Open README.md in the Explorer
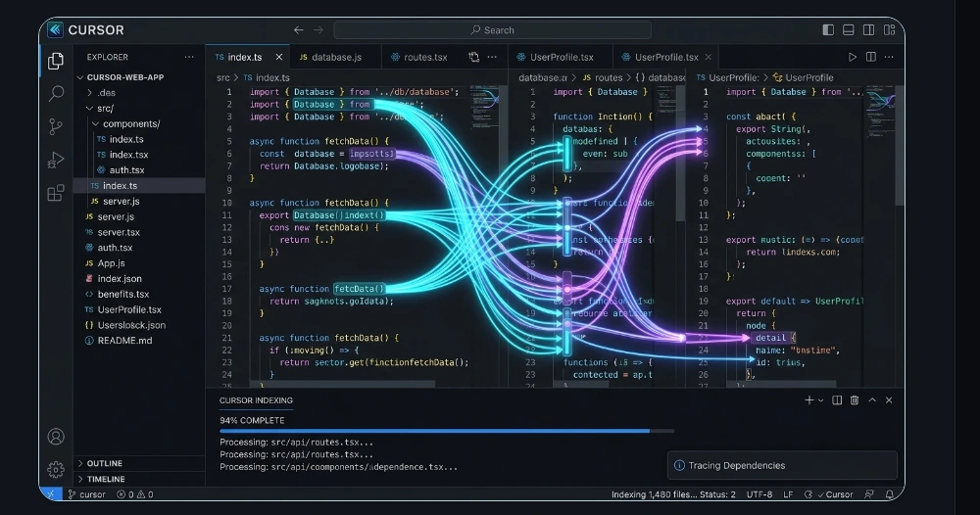The width and height of the screenshot is (980, 515). 119,340
